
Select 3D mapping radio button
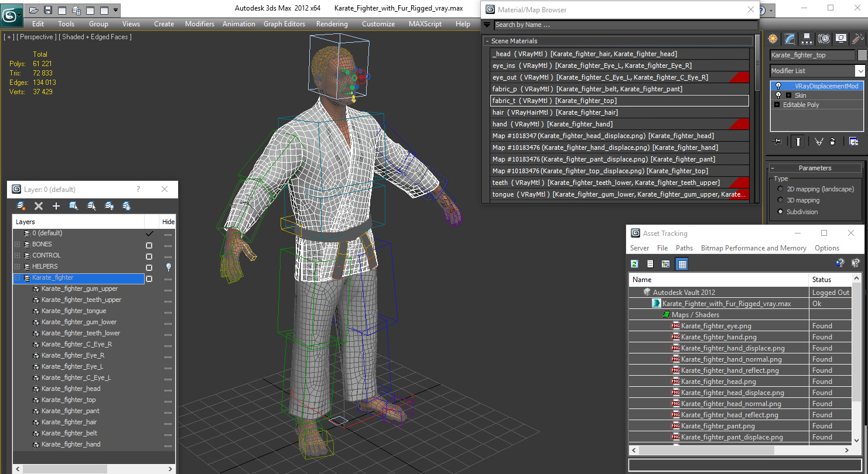(780, 200)
